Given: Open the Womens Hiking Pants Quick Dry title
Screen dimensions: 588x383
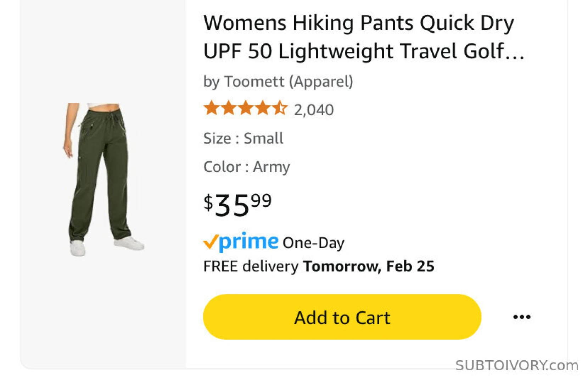Looking at the screenshot, I should point(358,23).
